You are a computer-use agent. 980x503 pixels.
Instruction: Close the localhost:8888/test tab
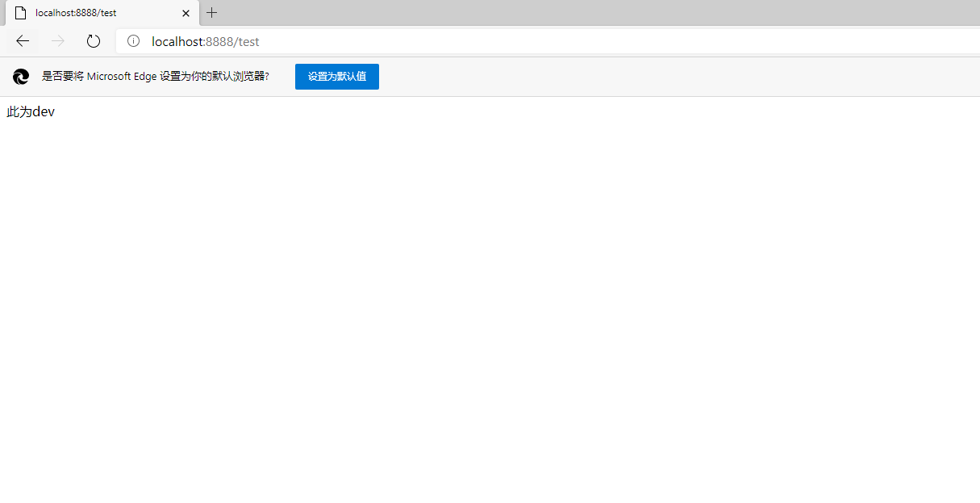click(186, 13)
